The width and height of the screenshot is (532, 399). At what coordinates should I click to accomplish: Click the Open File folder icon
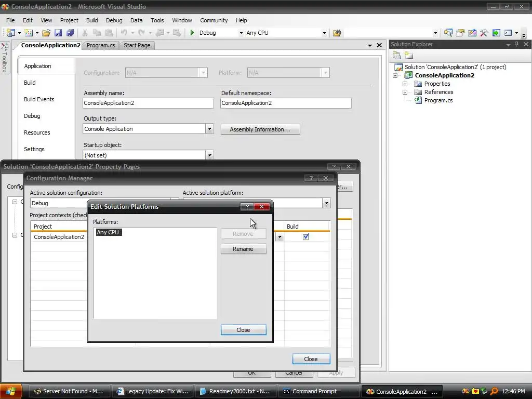tap(46, 33)
